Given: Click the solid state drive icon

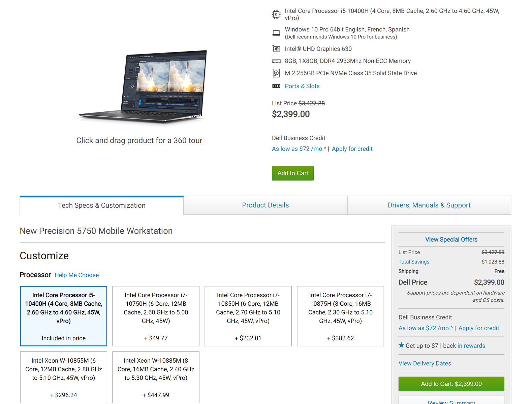Looking at the screenshot, I should tap(276, 73).
